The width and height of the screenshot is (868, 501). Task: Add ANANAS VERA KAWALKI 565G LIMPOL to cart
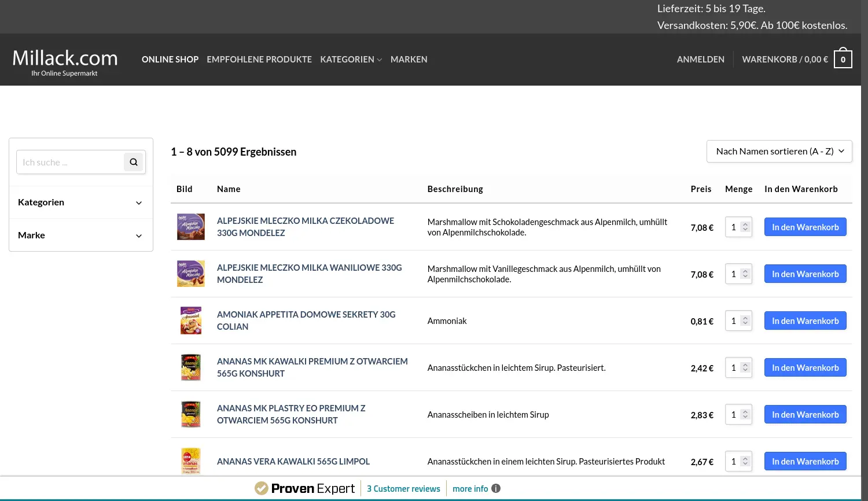point(805,461)
